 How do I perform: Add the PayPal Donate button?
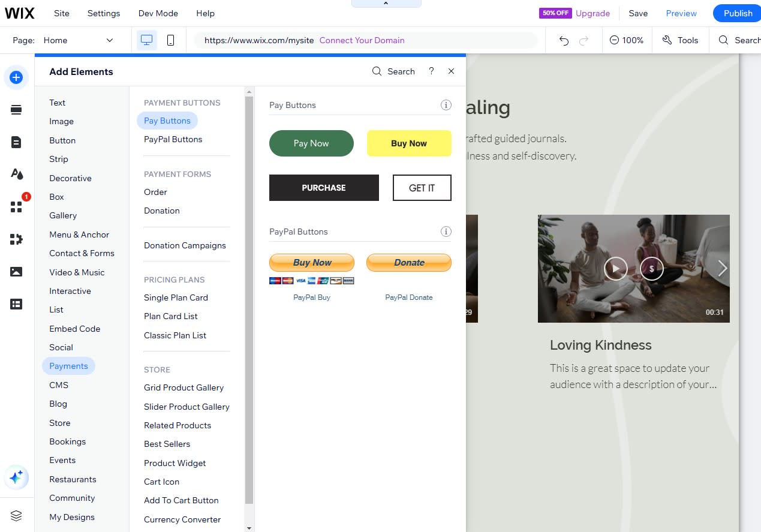(x=409, y=263)
